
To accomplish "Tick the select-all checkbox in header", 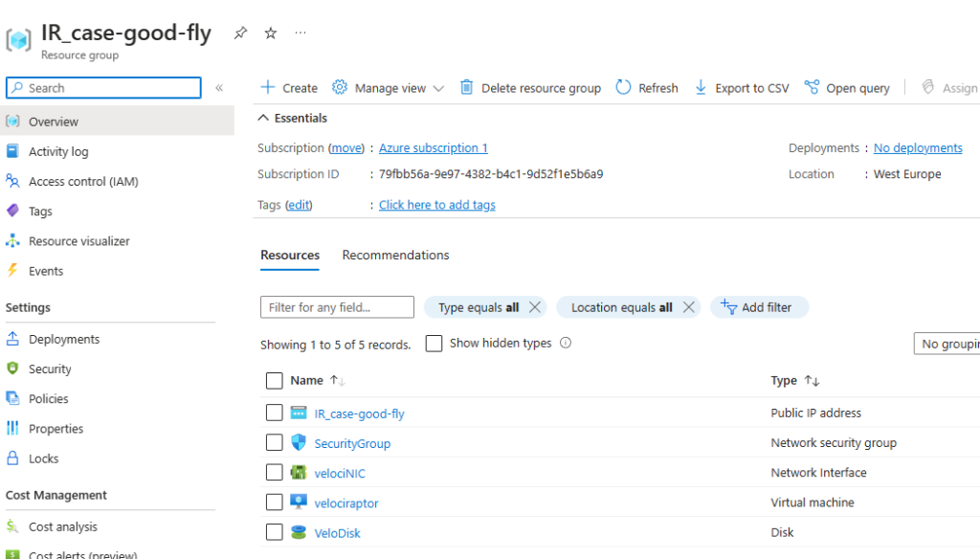I will (275, 380).
